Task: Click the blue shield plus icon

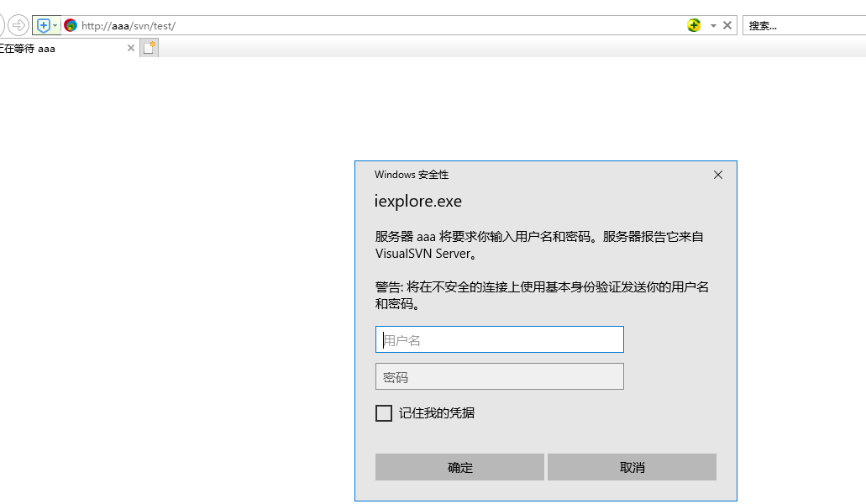Action: click(43, 25)
